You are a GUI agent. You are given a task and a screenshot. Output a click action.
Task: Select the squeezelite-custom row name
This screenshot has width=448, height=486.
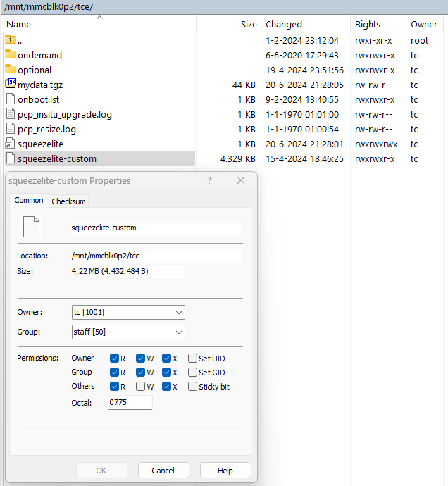pyautogui.click(x=57, y=159)
